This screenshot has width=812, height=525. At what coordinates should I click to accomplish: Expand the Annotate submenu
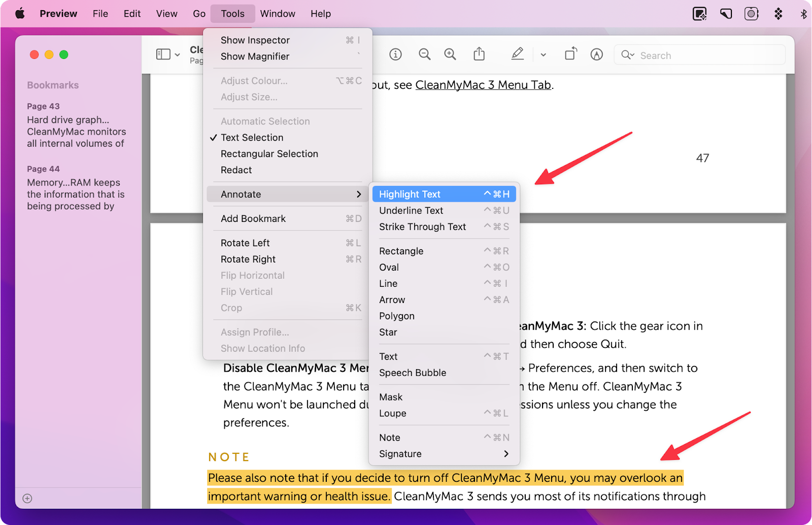(288, 194)
